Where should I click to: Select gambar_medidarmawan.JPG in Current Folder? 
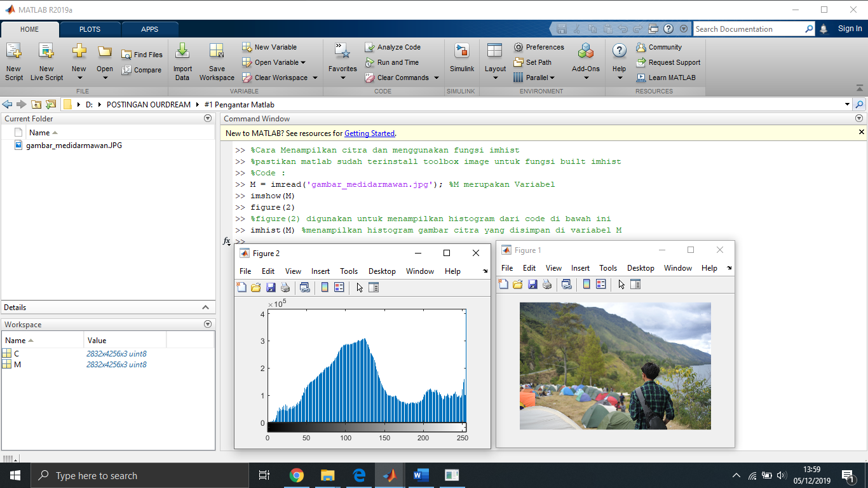click(x=72, y=145)
